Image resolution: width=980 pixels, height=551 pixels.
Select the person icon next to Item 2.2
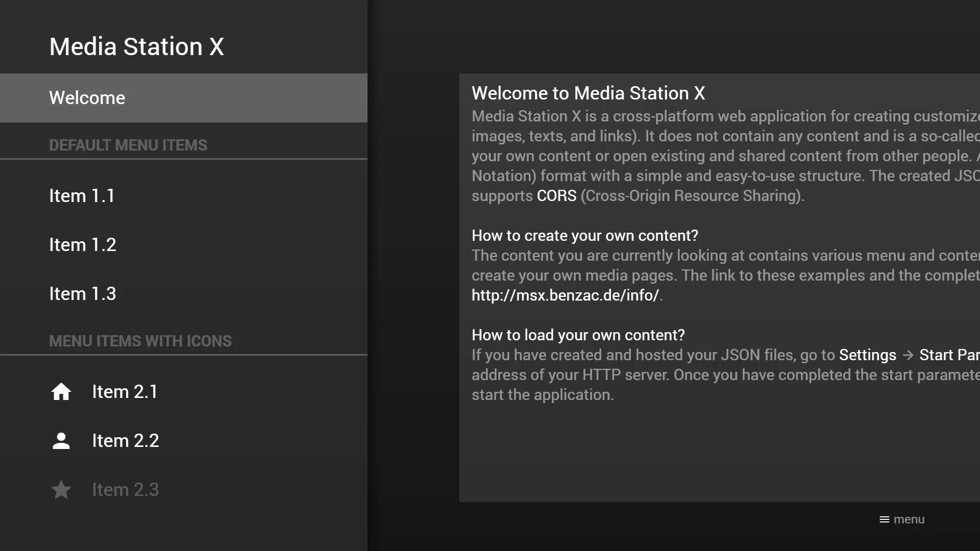point(61,440)
